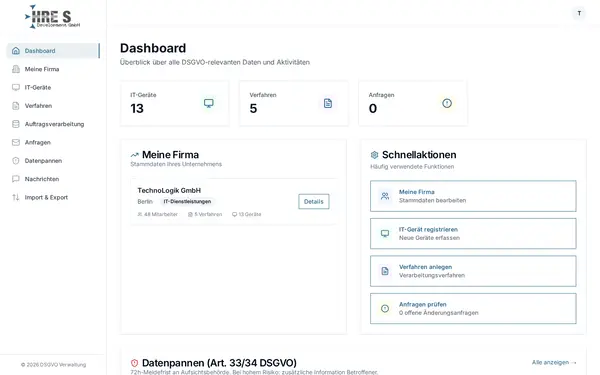
Task: Open Anfragen from the sidebar
Action: [x=53, y=142]
